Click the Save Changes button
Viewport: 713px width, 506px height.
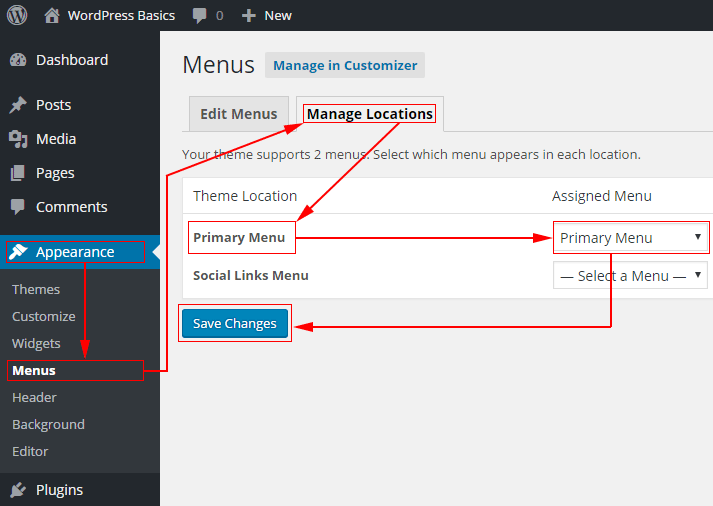235,323
